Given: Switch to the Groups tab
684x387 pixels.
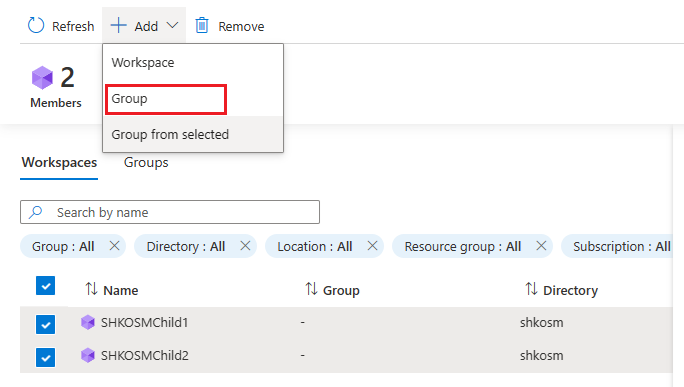Looking at the screenshot, I should click(x=146, y=163).
